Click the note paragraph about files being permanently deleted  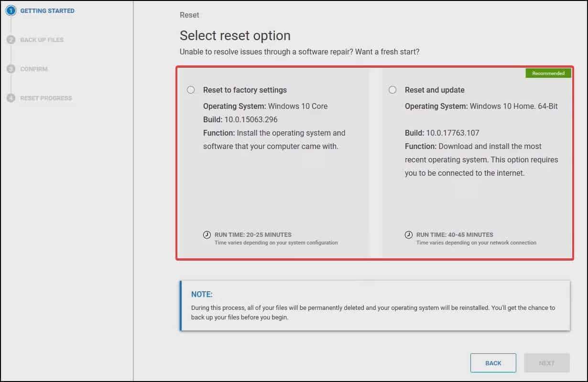coord(373,312)
